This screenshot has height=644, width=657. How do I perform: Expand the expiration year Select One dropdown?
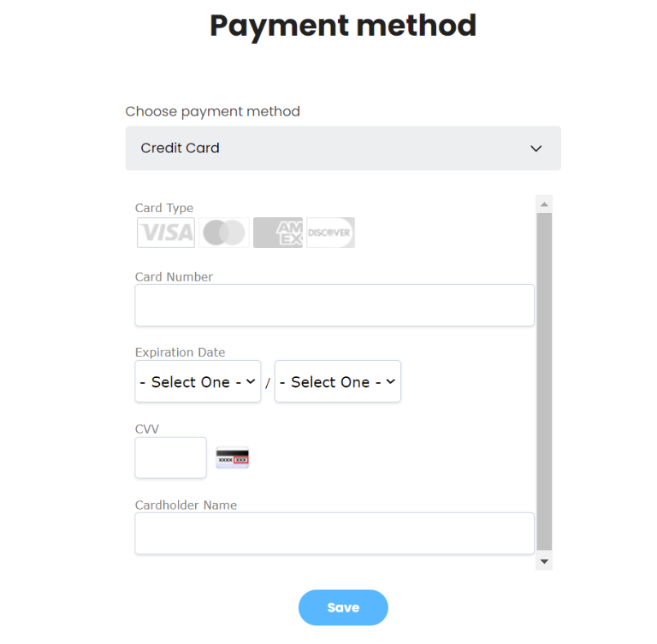338,381
